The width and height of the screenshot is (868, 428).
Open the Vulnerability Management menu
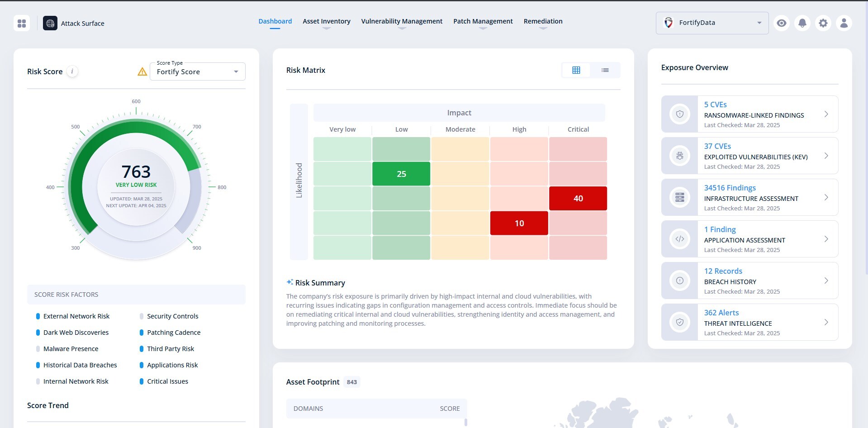(x=402, y=21)
